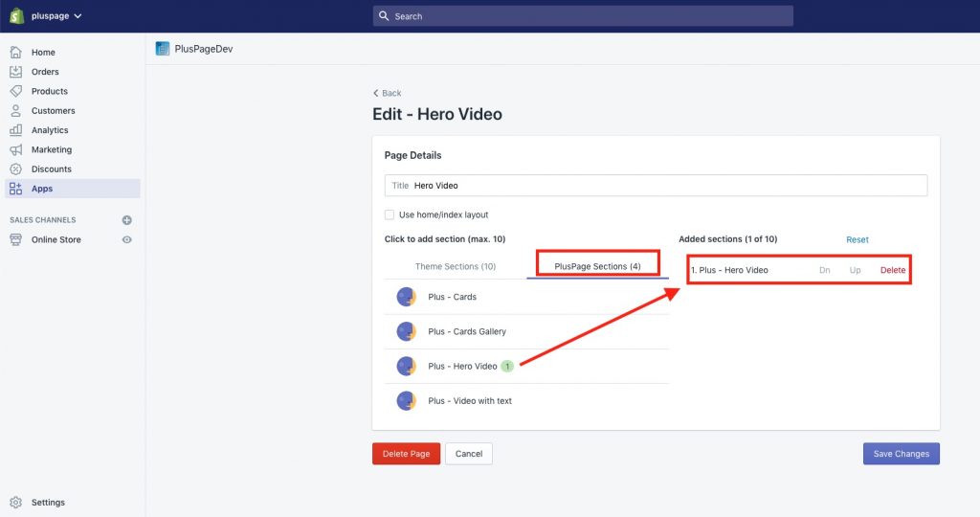The height and width of the screenshot is (517, 980).
Task: Open Analytics in sidebar
Action: pyautogui.click(x=50, y=130)
